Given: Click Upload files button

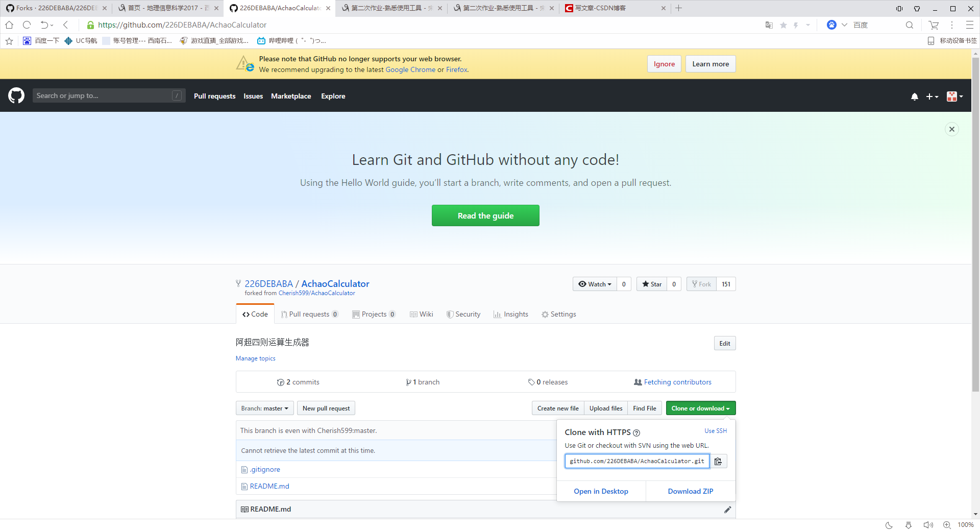Looking at the screenshot, I should 606,408.
